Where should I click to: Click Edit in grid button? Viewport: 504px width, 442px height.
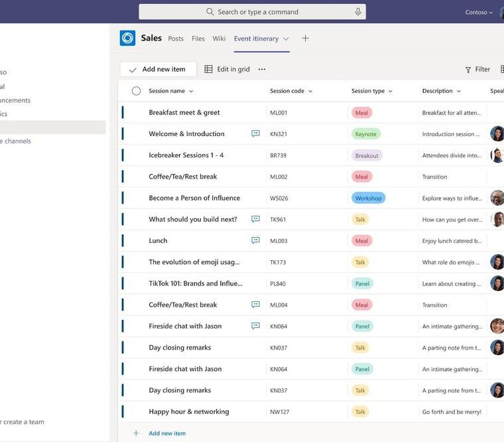(x=227, y=69)
